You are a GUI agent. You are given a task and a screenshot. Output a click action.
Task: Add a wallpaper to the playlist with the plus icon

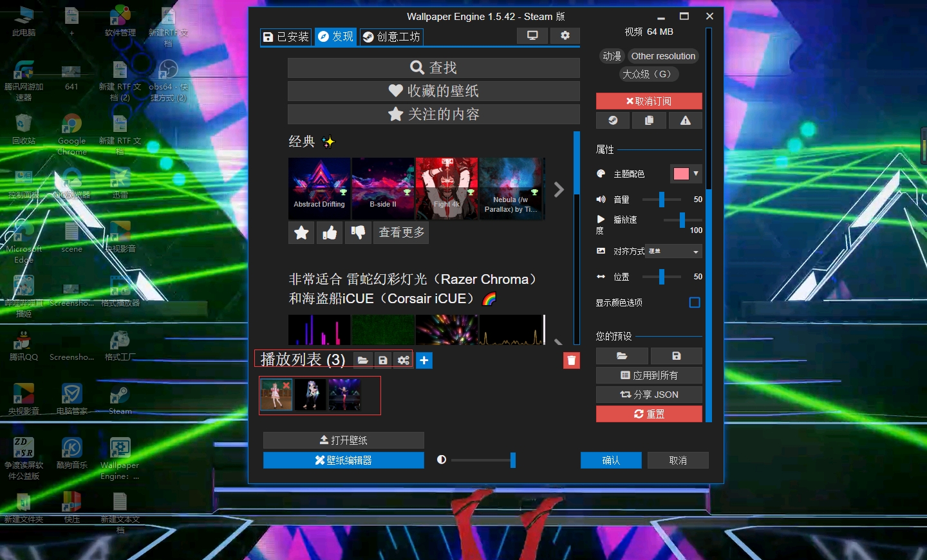coord(424,360)
